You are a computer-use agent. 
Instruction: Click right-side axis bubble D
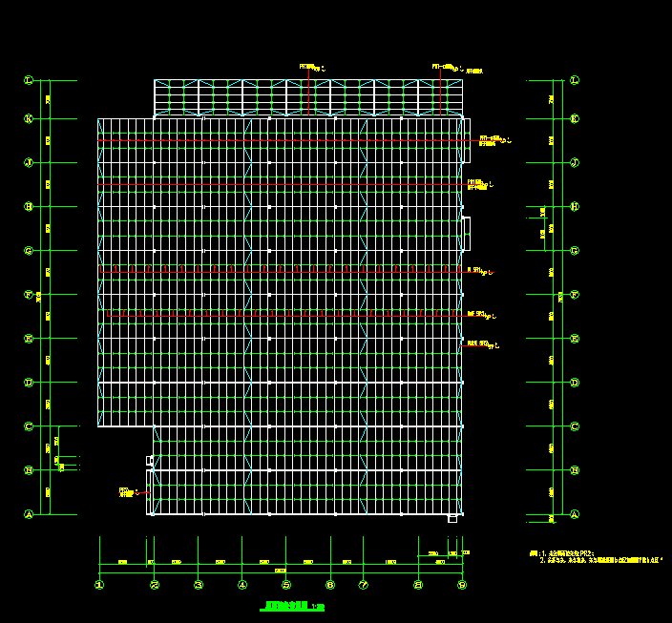point(575,383)
